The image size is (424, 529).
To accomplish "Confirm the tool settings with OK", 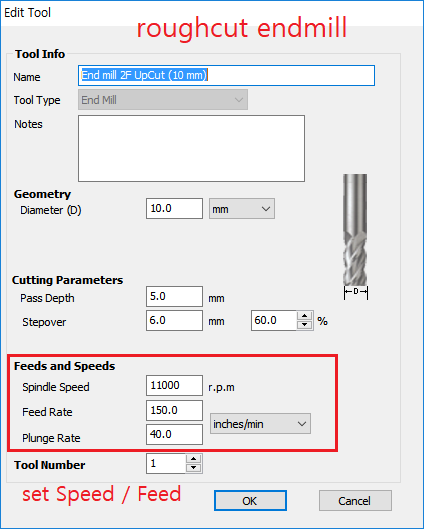I will pos(250,501).
